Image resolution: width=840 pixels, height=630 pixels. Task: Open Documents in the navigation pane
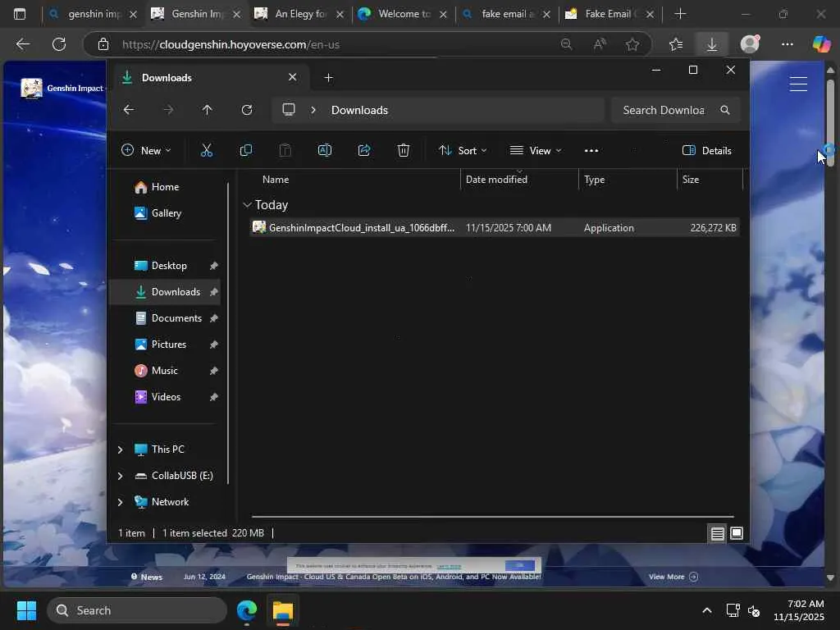167,318
